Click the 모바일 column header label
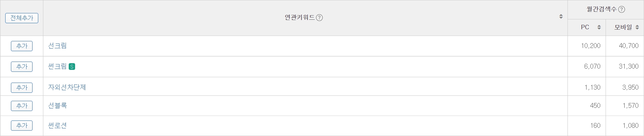The height and width of the screenshot is (136, 644). 623,27
